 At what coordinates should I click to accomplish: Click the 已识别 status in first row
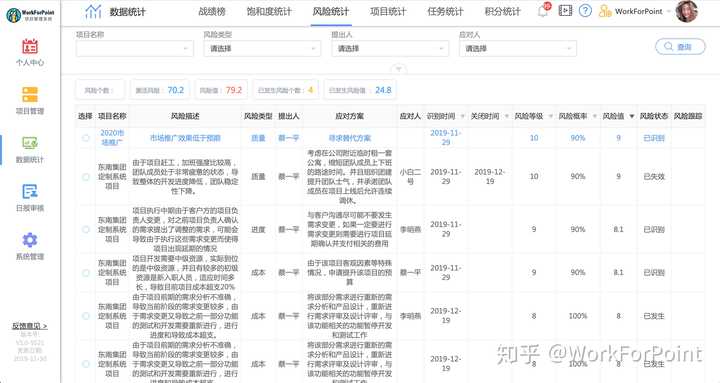pos(654,138)
